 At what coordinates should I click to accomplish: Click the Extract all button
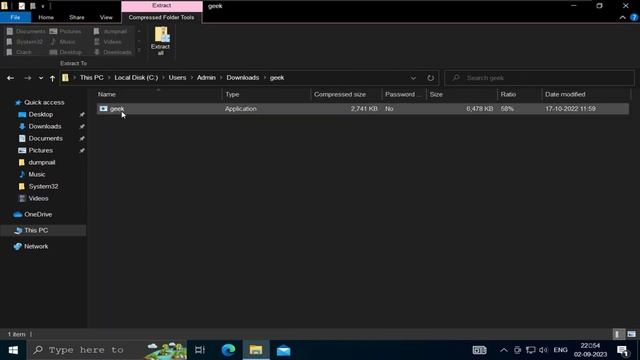coord(160,41)
